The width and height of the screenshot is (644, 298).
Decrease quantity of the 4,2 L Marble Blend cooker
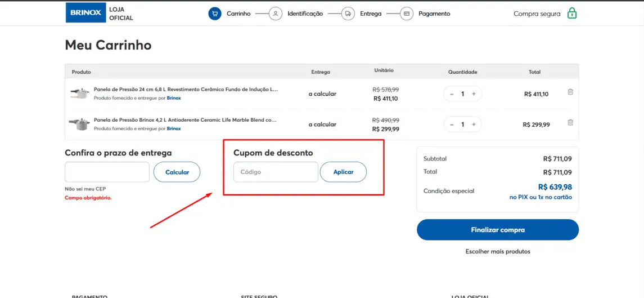[452, 124]
